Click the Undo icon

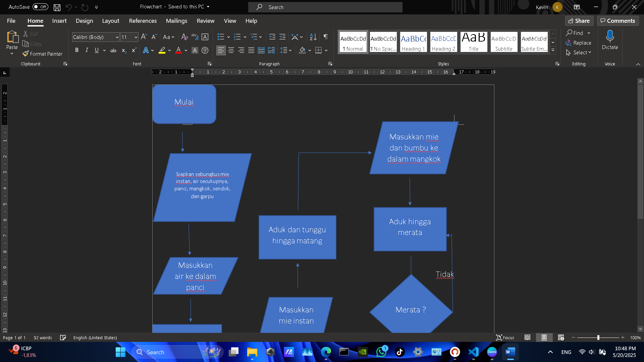68,7
